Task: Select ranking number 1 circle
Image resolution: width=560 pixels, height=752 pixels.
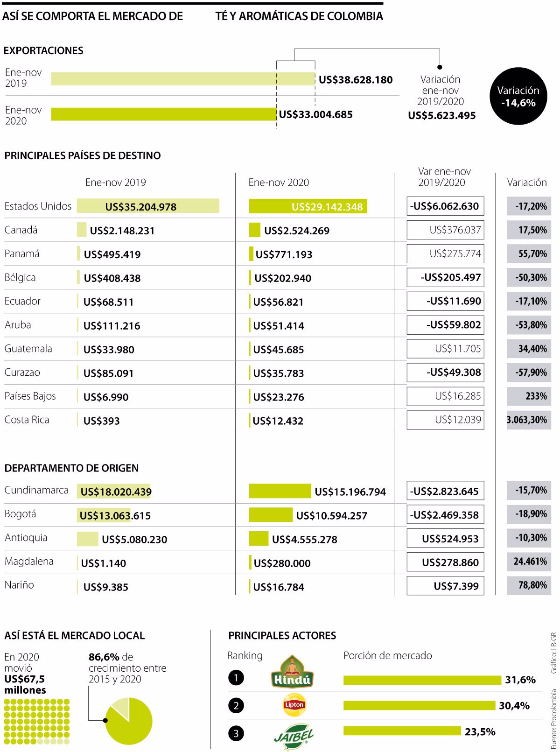Action: pos(236,677)
